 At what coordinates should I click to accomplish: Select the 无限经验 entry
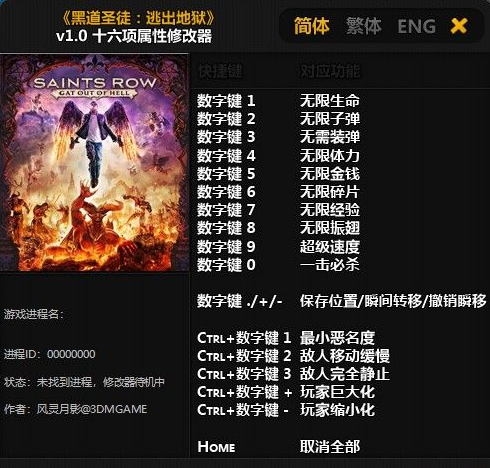[330, 210]
